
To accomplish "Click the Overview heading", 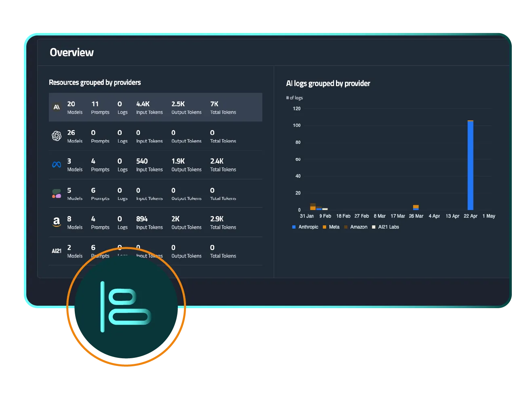I will 72,53.
